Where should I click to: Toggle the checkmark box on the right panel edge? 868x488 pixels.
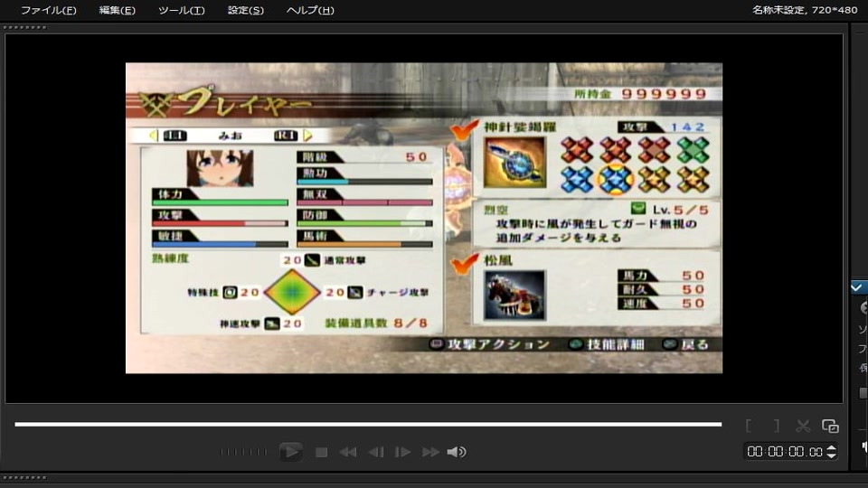857,286
